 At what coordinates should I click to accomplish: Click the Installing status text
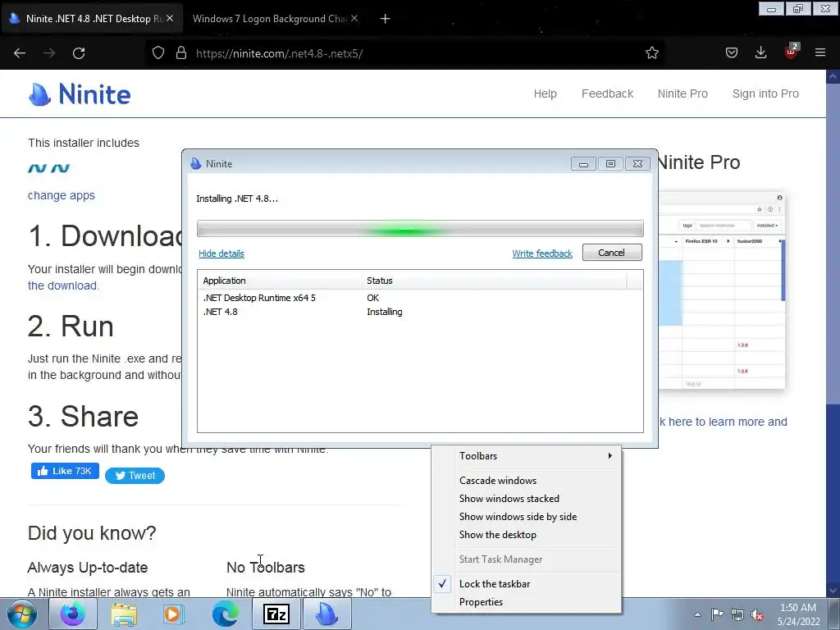(385, 312)
